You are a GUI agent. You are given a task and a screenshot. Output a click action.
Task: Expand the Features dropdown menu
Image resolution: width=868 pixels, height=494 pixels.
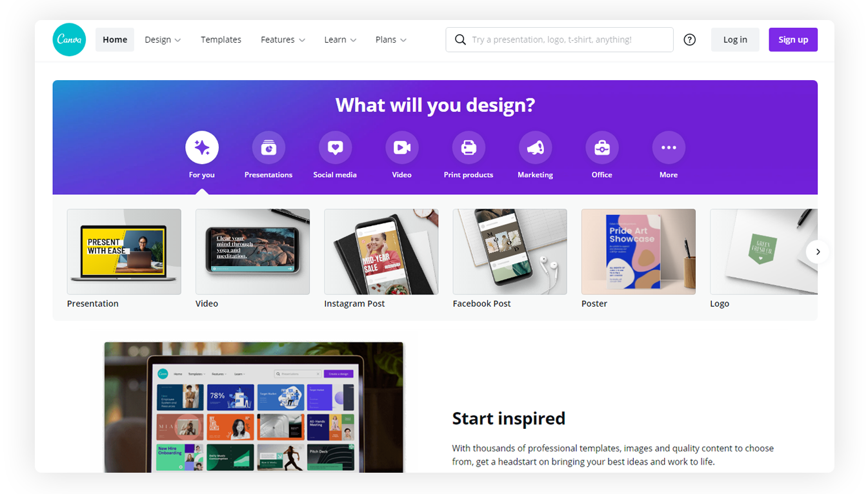pos(283,39)
